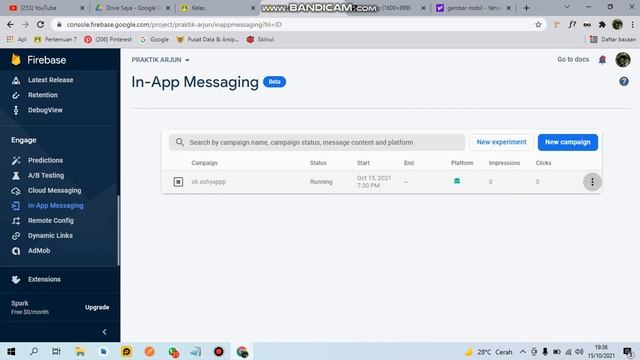Image resolution: width=640 pixels, height=360 pixels.
Task: Open Windows taskbar search
Action: tap(34, 351)
